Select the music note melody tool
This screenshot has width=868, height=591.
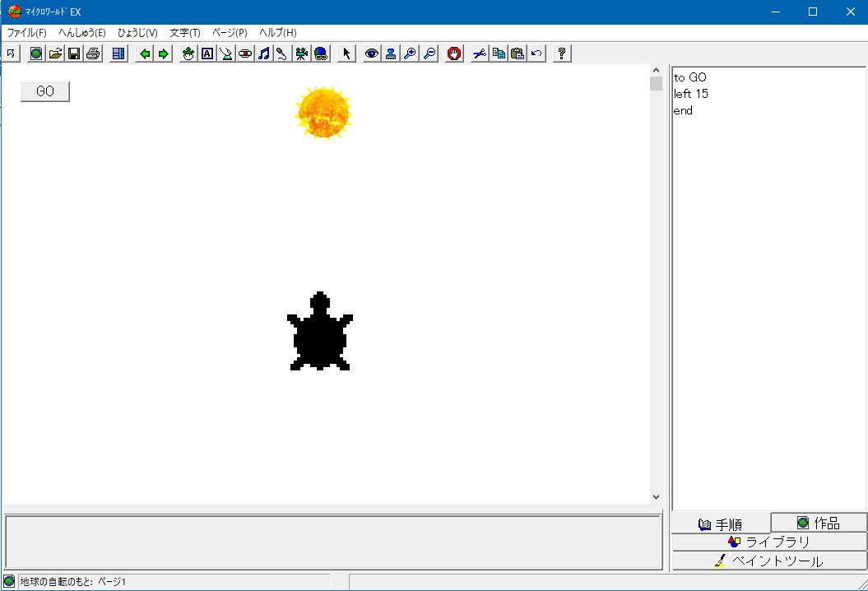tap(264, 54)
